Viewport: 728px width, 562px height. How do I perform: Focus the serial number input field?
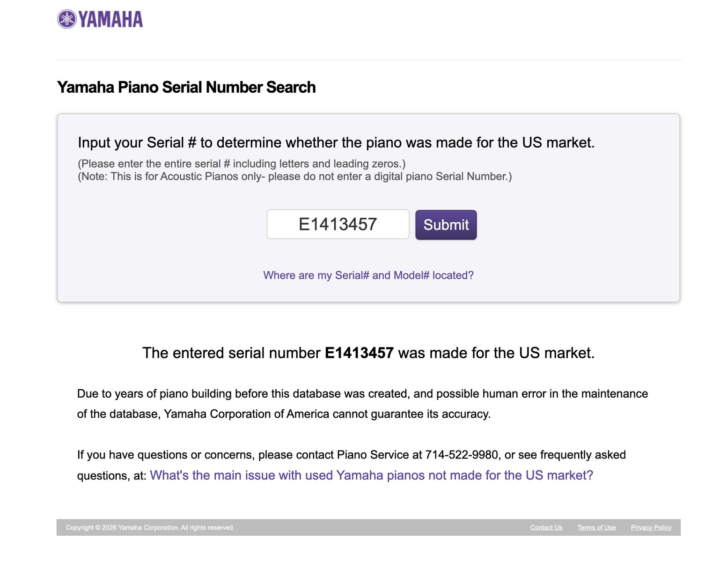point(338,224)
